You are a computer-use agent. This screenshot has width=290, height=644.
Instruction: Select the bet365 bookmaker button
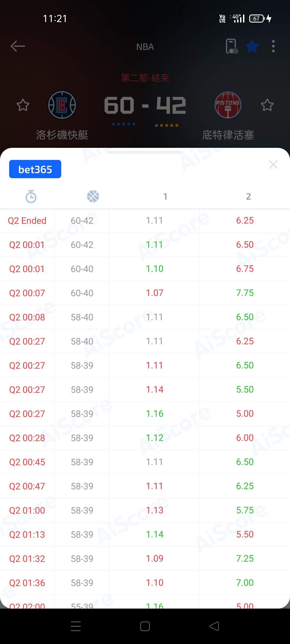click(35, 169)
